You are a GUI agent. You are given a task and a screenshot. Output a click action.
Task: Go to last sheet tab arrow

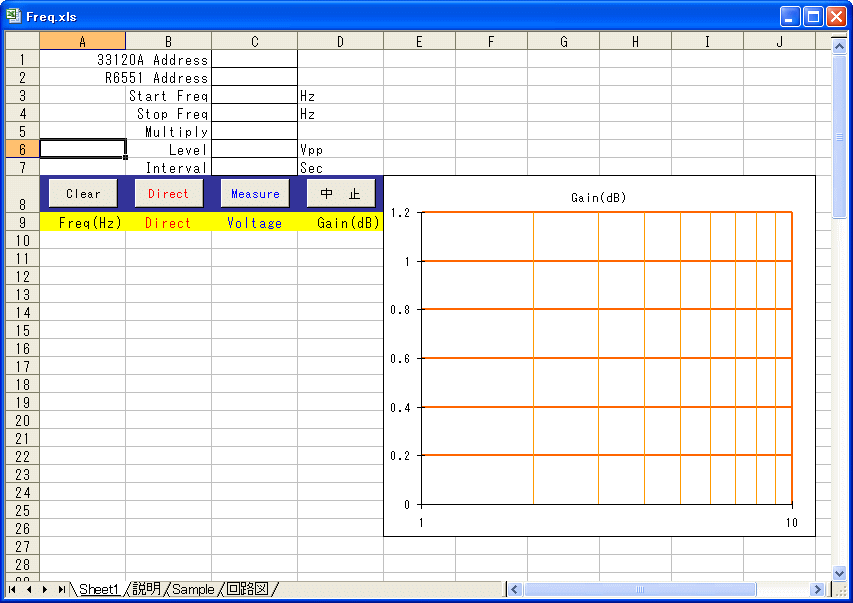tap(61, 589)
